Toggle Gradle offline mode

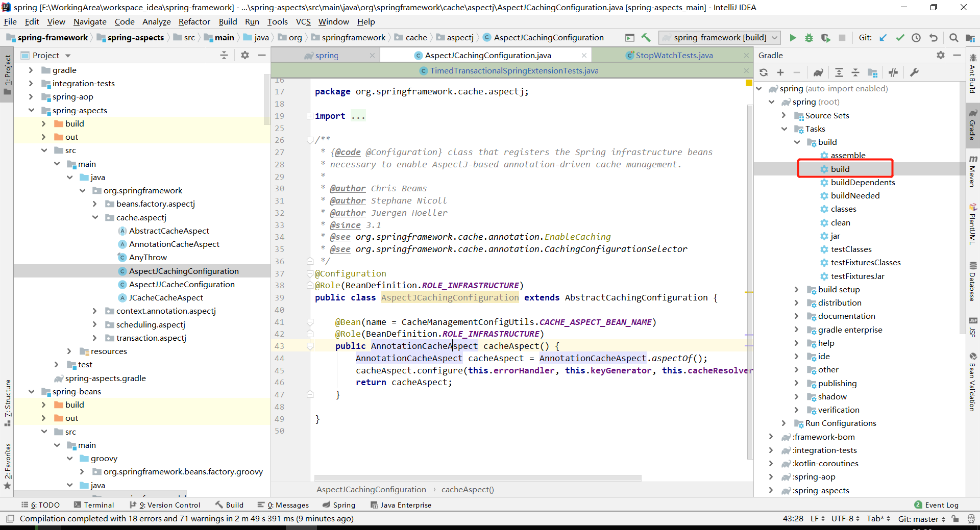point(893,72)
